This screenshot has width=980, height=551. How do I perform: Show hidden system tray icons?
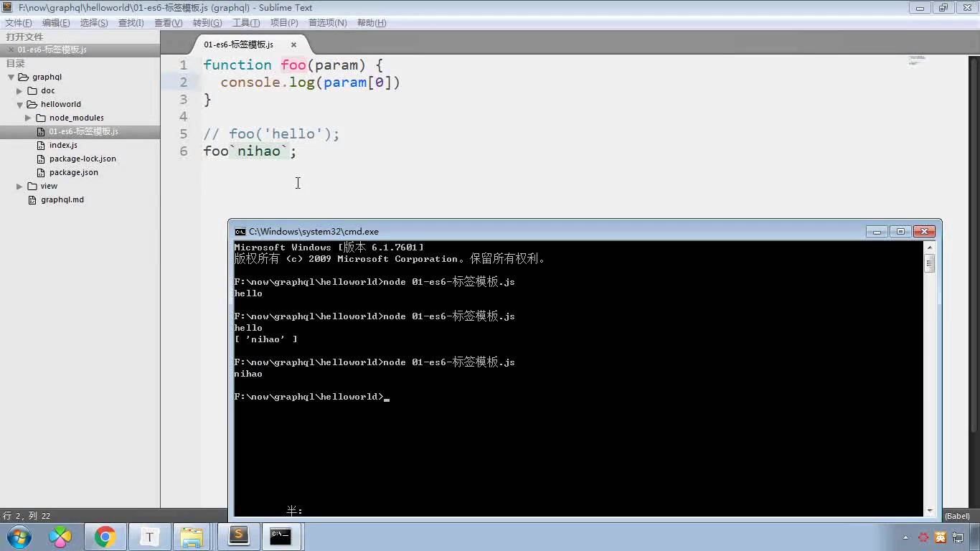click(906, 537)
